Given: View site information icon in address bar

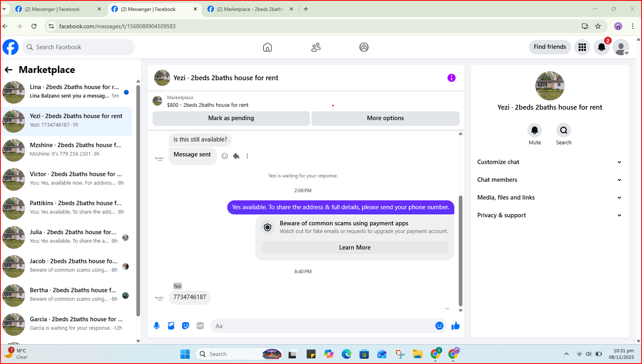Looking at the screenshot, I should 51,26.
